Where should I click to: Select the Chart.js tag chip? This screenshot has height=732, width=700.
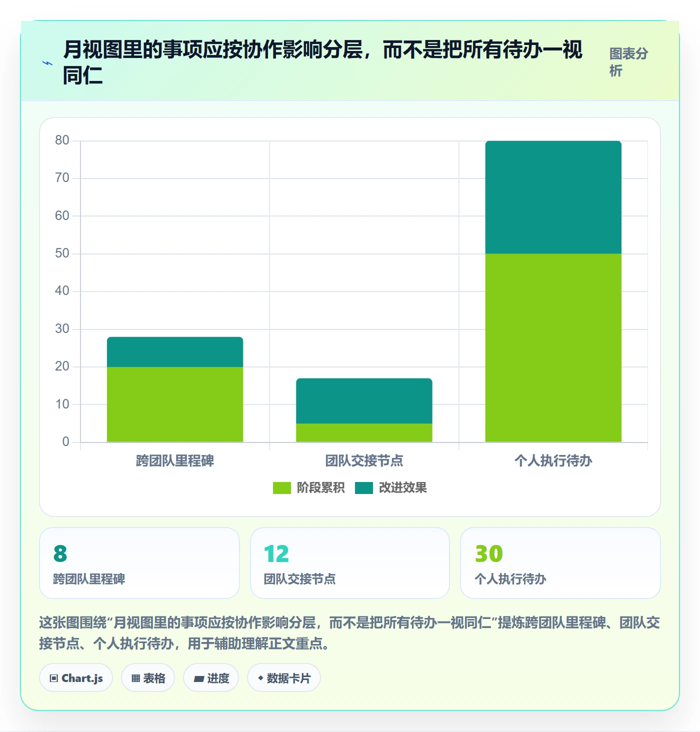pyautogui.click(x=76, y=678)
